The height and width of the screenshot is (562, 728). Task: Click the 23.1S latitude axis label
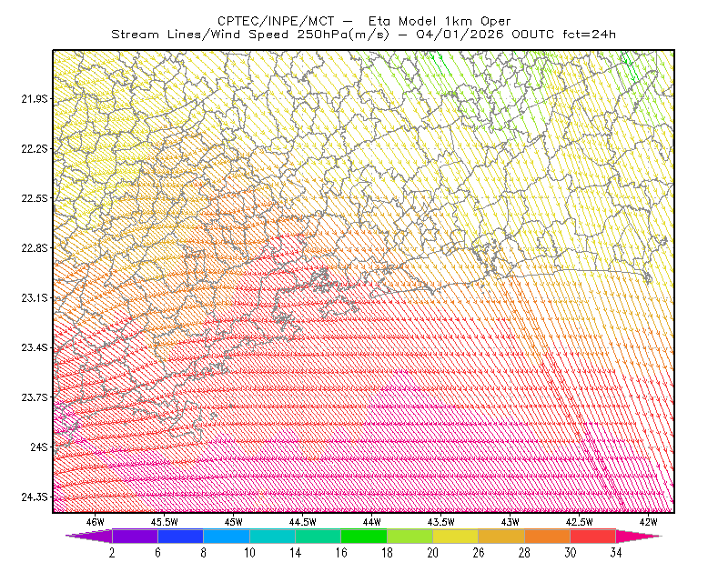(35, 298)
